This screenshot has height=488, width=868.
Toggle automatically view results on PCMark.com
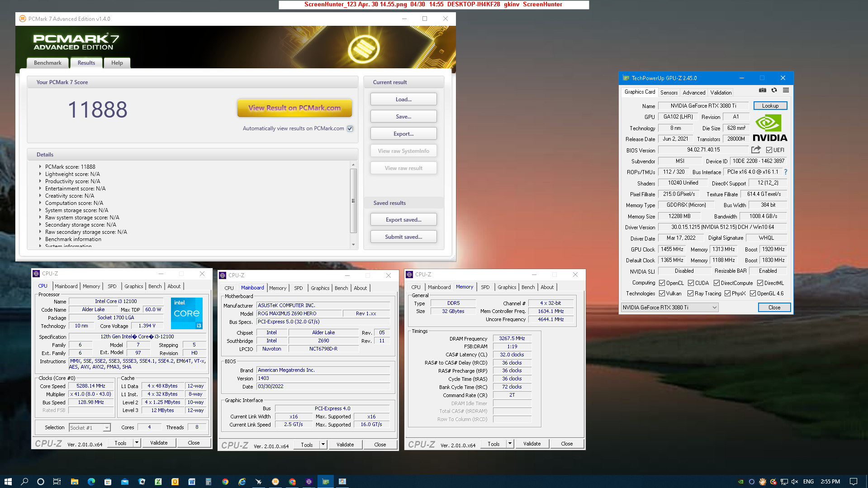(x=350, y=129)
